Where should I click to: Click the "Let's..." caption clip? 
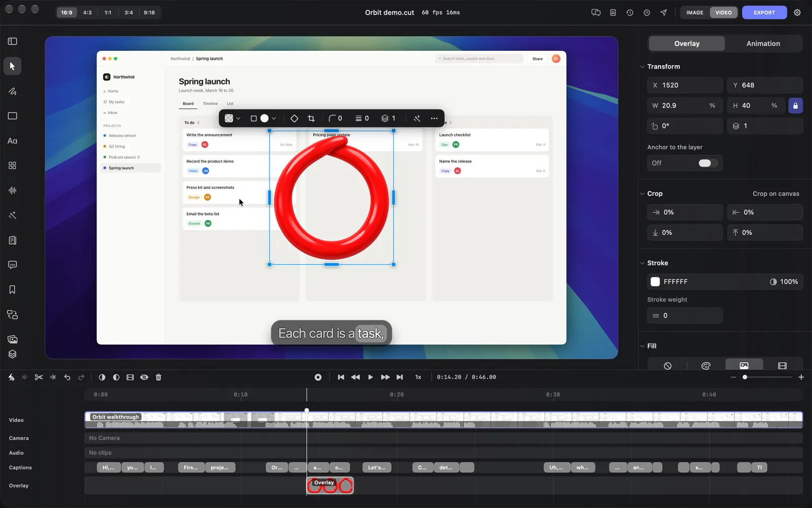(377, 467)
